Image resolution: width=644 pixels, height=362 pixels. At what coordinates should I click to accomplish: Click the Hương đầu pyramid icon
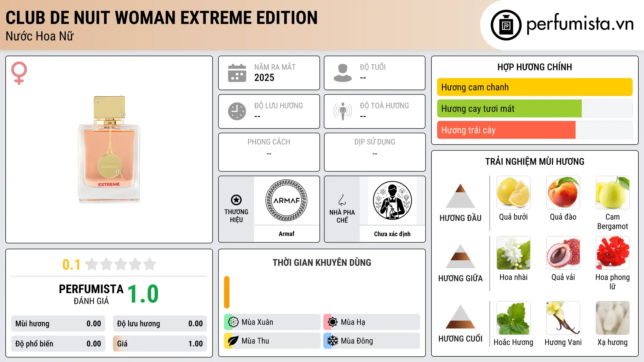point(460,196)
